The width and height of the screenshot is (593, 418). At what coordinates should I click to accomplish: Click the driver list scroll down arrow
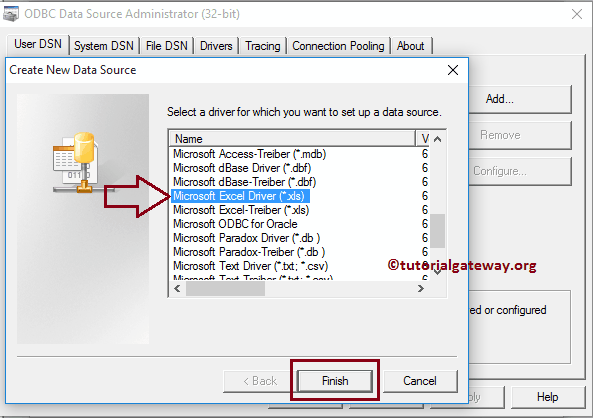point(438,272)
